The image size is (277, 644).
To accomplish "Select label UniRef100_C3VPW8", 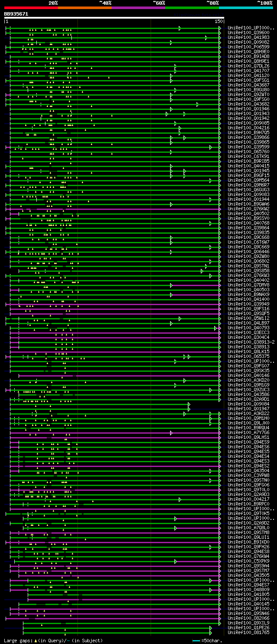I will click(248, 476).
